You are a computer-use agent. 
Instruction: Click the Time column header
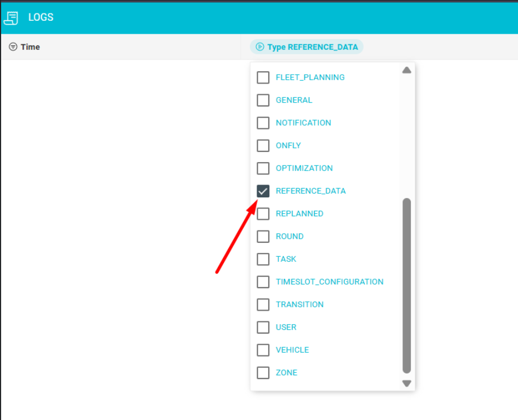pos(30,47)
